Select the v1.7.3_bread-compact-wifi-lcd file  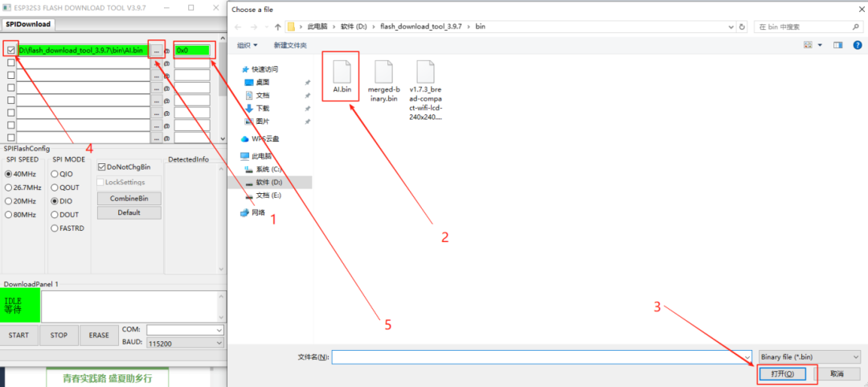(x=425, y=90)
